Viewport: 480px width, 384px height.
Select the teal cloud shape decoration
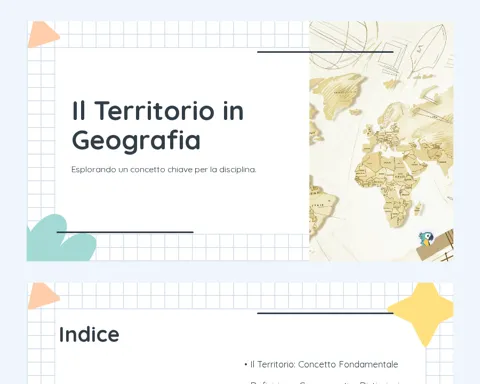click(x=62, y=238)
